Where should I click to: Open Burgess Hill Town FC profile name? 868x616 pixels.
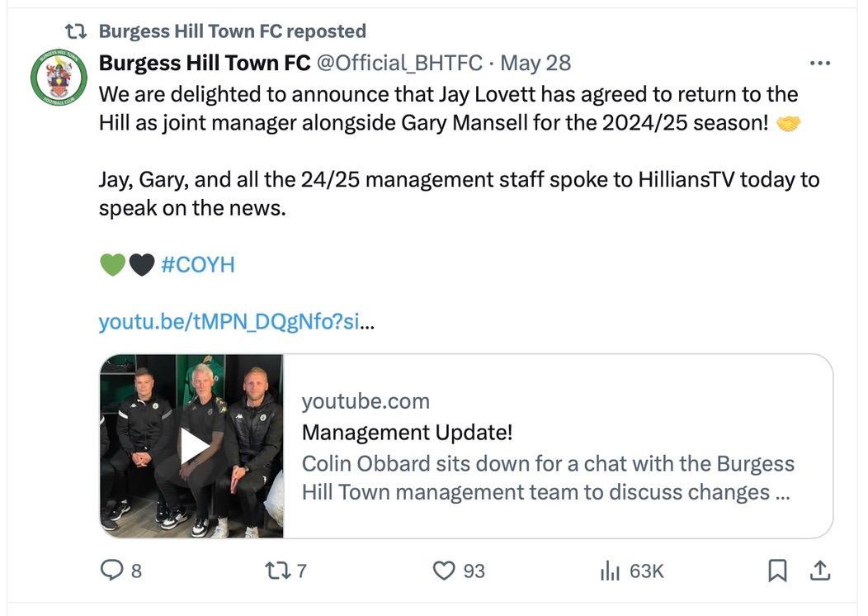tap(205, 63)
